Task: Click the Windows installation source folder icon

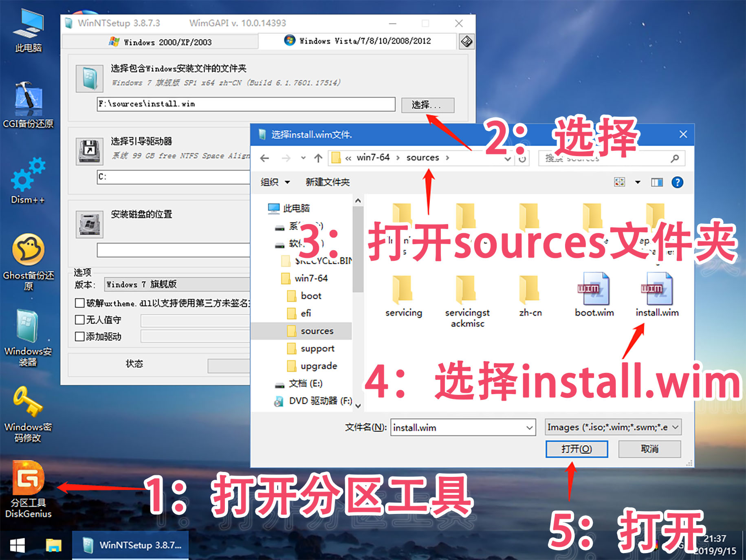Action: tap(89, 78)
